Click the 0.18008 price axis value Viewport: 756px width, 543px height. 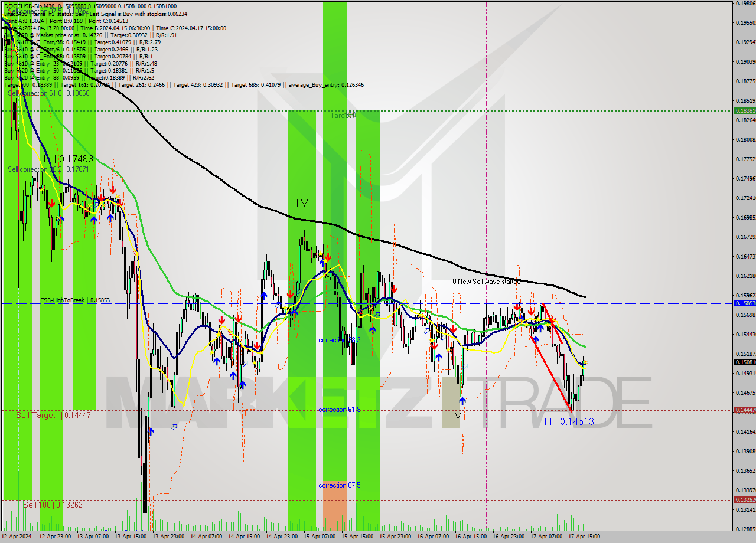746,139
